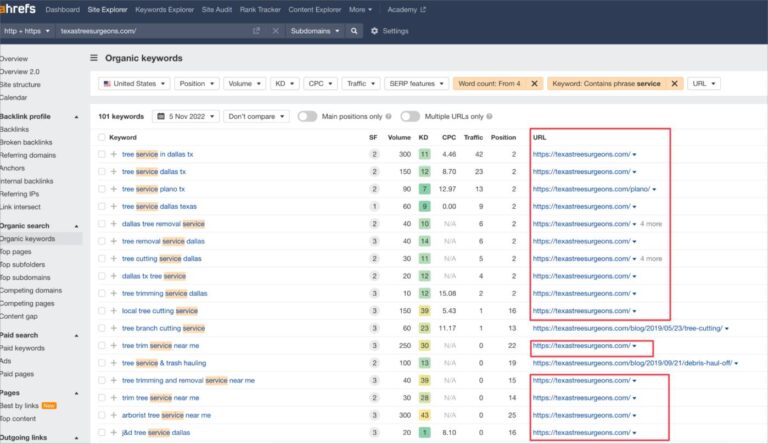This screenshot has height=444, width=768.
Task: Open Content Explorer tab
Action: coord(314,10)
